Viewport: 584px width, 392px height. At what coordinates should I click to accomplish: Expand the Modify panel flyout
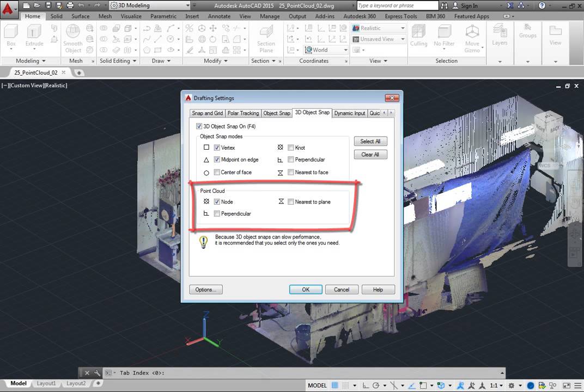point(216,60)
